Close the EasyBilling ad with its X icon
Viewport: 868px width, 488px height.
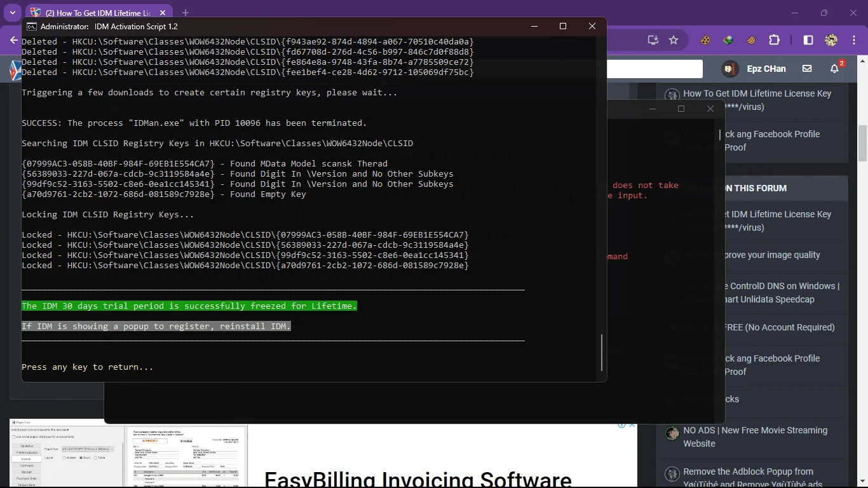632,425
